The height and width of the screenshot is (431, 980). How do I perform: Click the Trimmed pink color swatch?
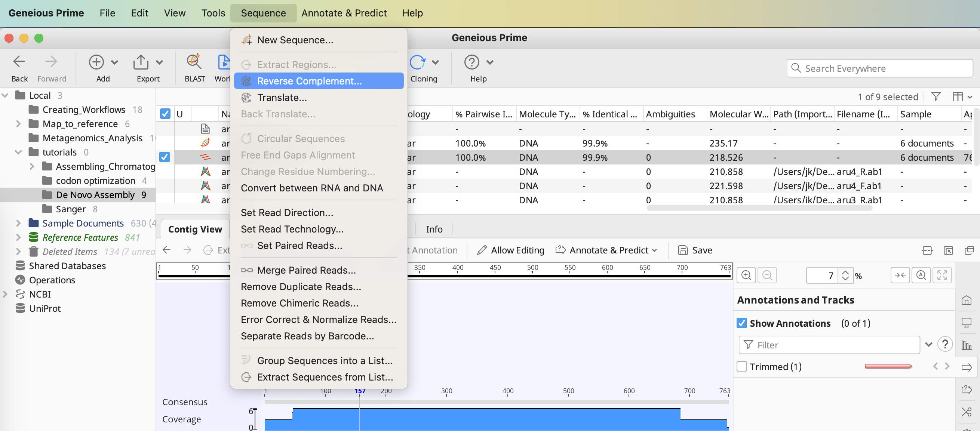888,366
